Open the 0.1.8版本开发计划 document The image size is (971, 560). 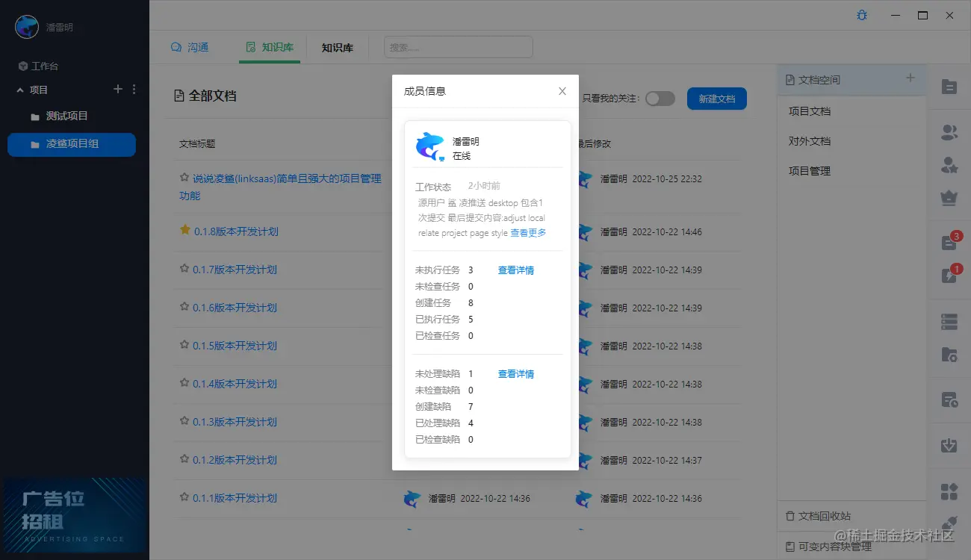(235, 231)
